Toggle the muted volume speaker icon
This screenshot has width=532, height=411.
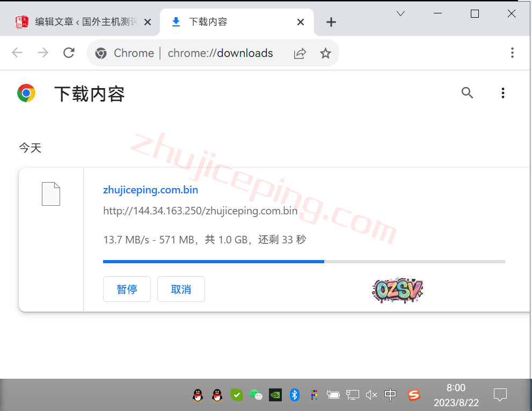pos(371,395)
